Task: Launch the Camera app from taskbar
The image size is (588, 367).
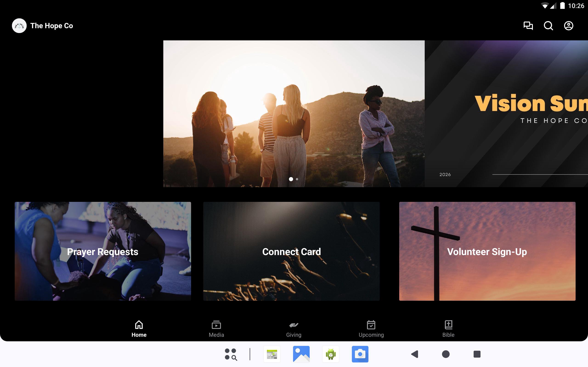Action: tap(360, 354)
